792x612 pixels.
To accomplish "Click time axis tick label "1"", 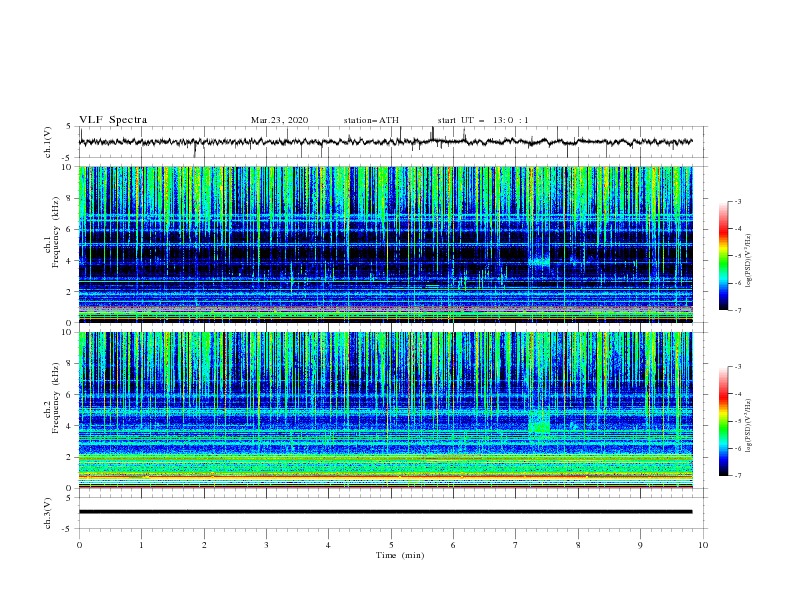I will click(141, 545).
